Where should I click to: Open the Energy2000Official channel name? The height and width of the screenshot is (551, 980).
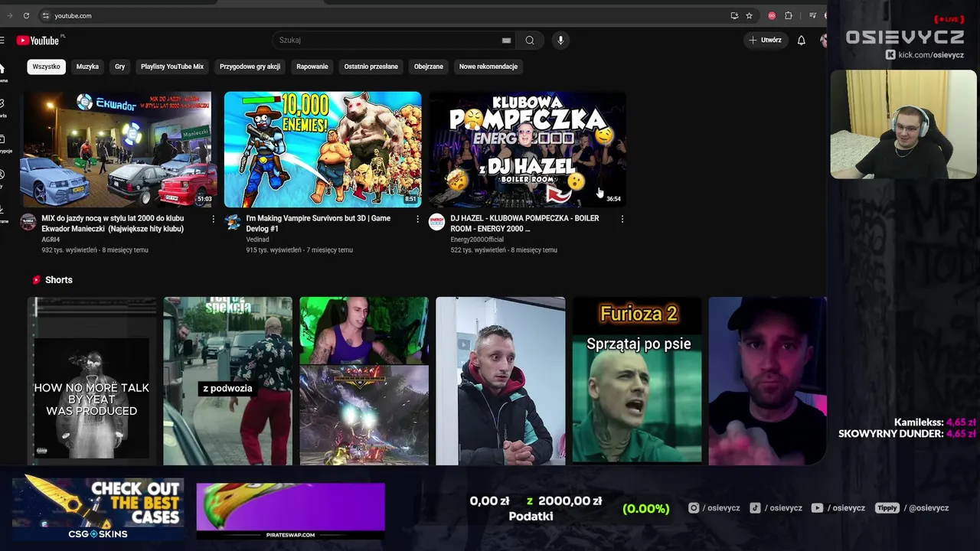pyautogui.click(x=477, y=240)
